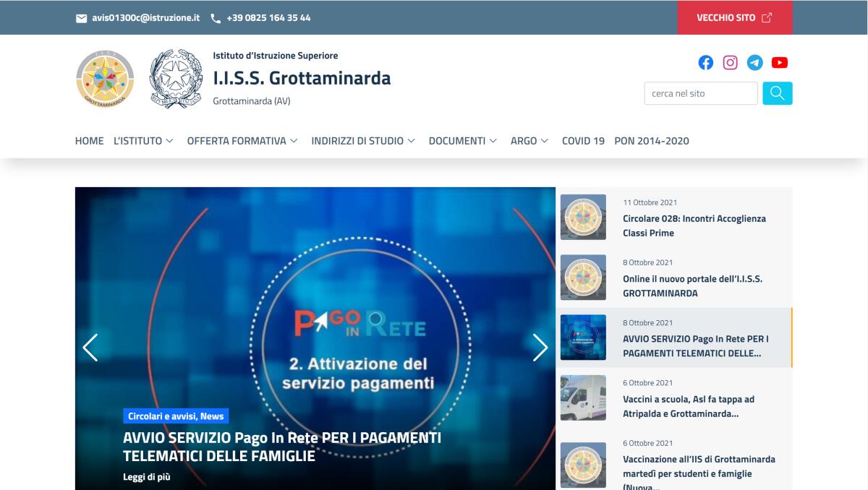Expand the L'ISTITUTO menu chevron

[169, 141]
